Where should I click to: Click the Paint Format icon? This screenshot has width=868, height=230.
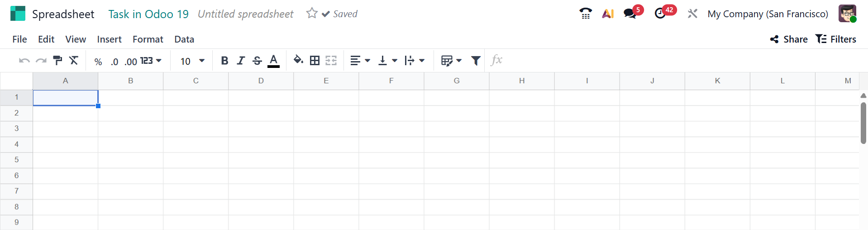pos(57,61)
